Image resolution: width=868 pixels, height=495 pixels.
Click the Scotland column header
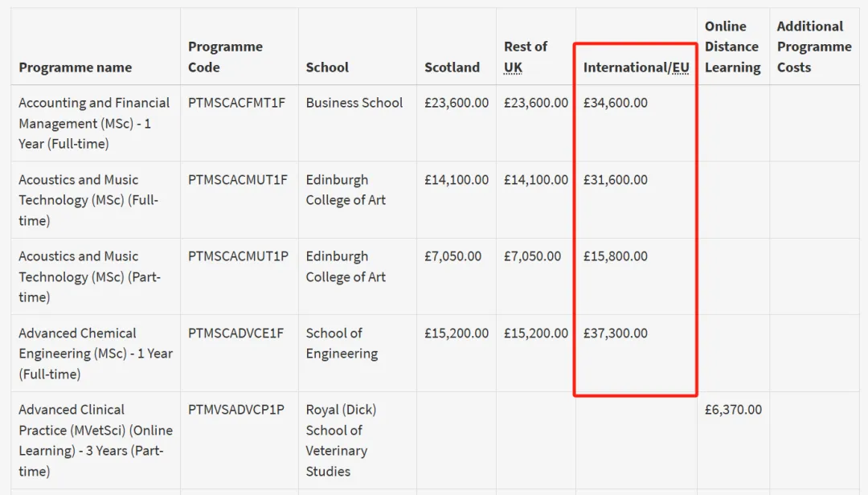(452, 67)
